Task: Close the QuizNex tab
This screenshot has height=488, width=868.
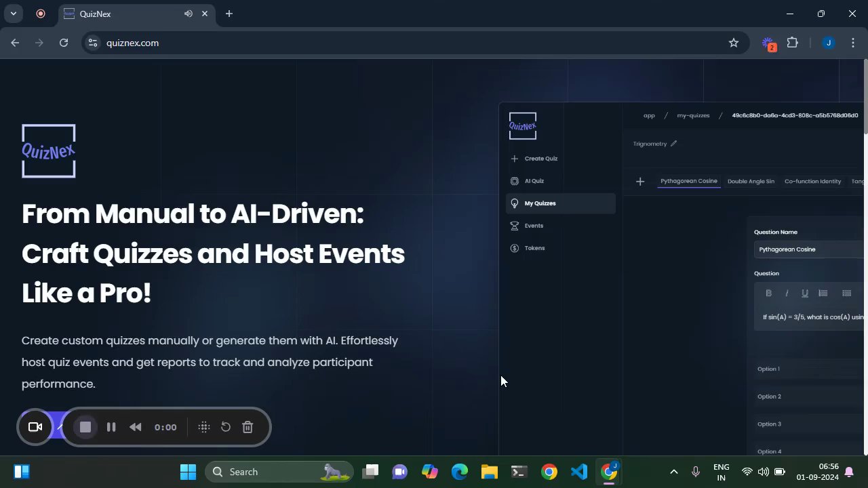Action: (205, 14)
